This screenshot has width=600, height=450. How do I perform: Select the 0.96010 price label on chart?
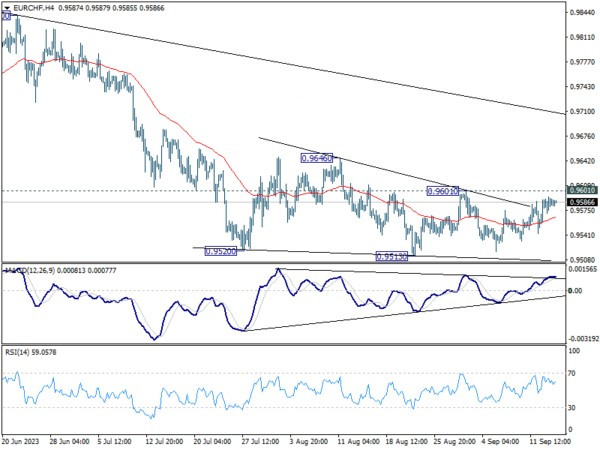click(x=442, y=191)
